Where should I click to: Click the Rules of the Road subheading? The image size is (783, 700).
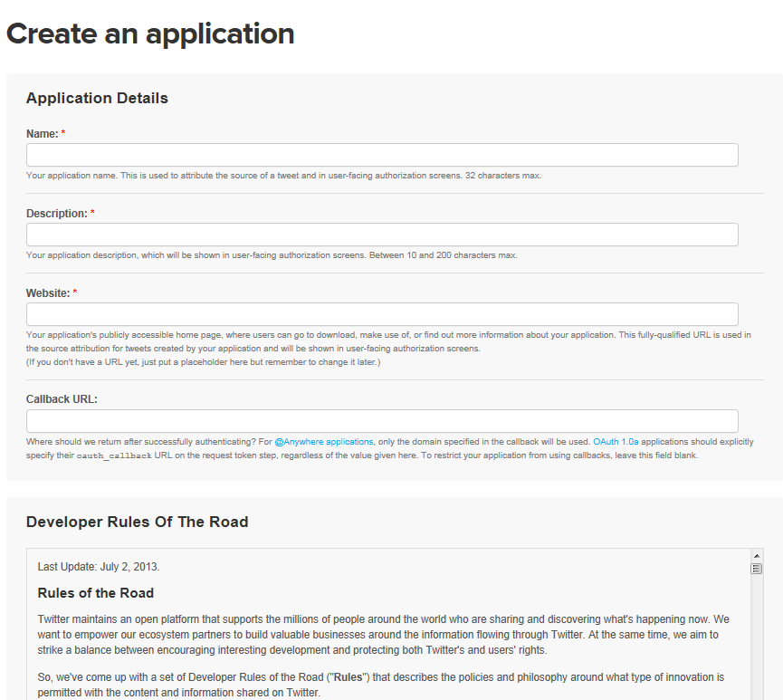pyautogui.click(x=95, y=593)
